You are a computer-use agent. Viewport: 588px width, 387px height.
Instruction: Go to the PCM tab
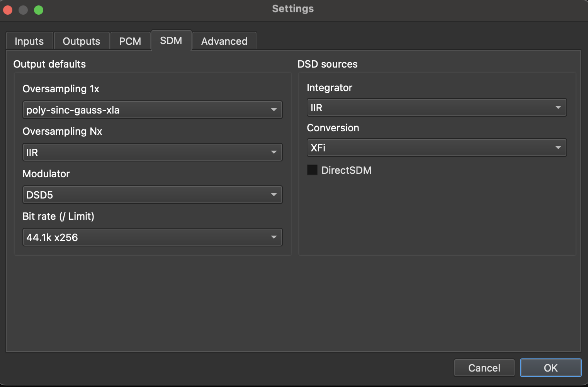click(x=130, y=41)
